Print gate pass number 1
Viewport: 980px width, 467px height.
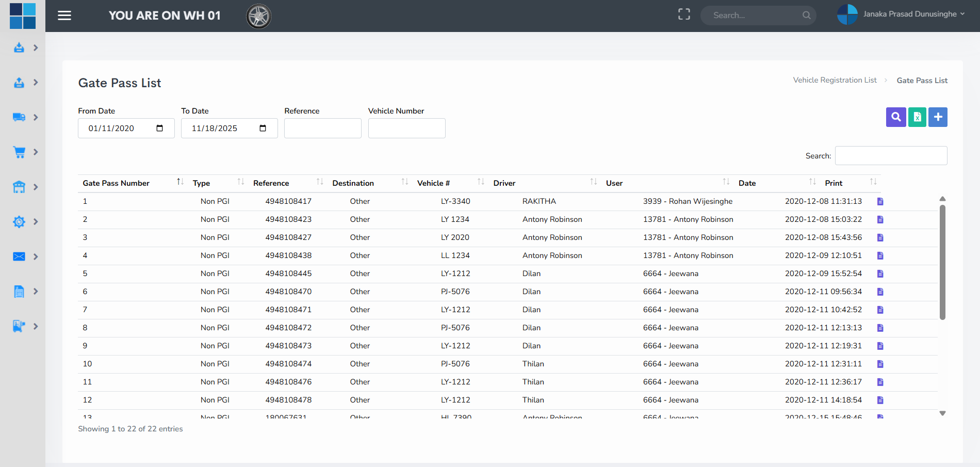click(x=880, y=201)
